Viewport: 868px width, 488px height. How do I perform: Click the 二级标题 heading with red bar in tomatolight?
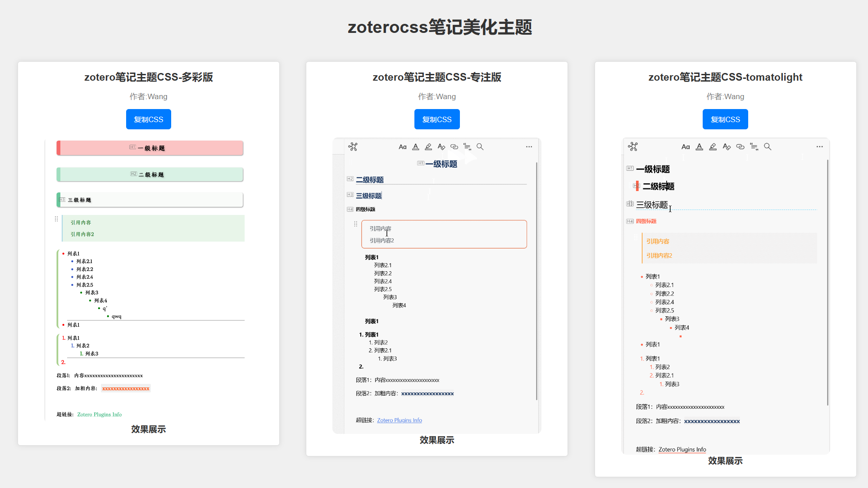(658, 186)
